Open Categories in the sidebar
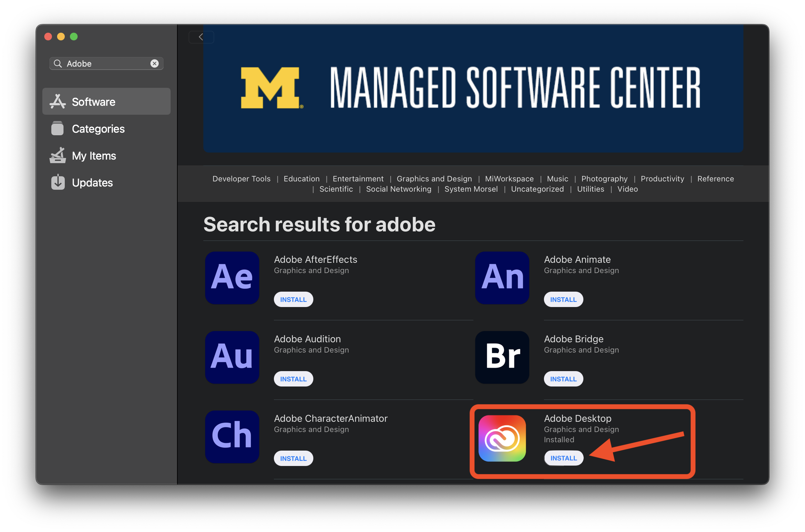 [98, 129]
